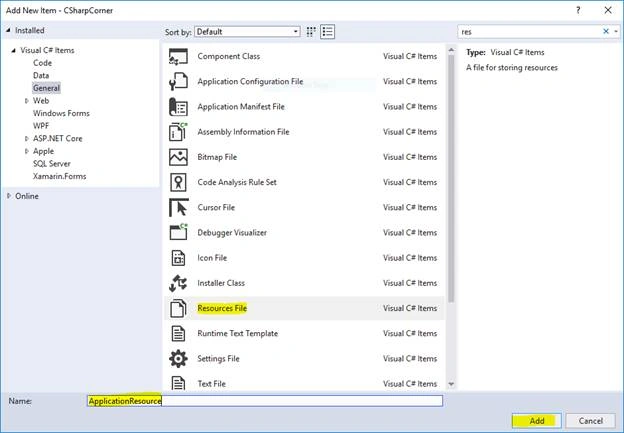The height and width of the screenshot is (433, 624).
Task: Select the Text File template name
Action: coord(211,384)
